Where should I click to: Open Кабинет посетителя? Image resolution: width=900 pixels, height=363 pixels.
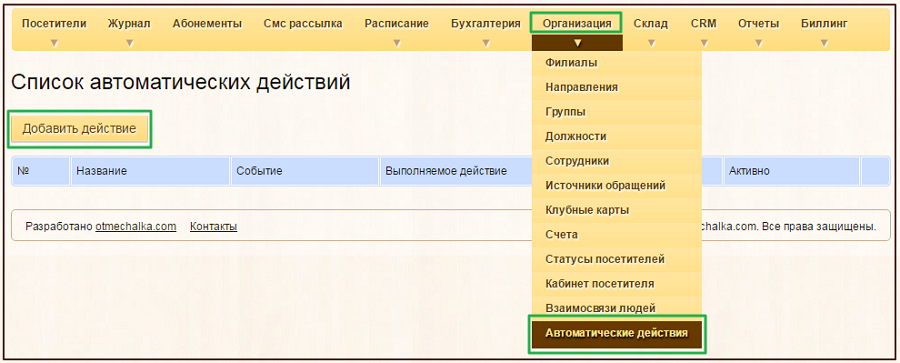[617, 284]
